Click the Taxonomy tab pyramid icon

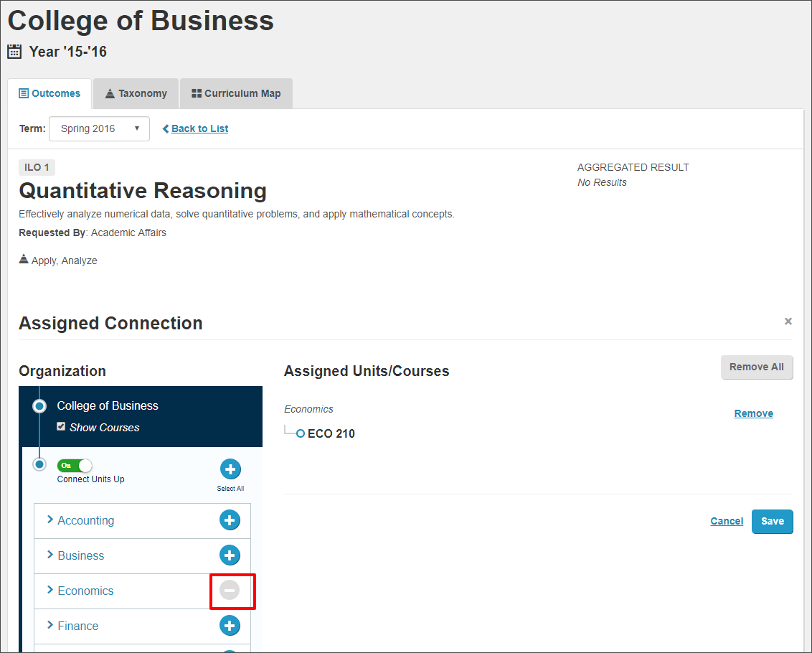(110, 93)
